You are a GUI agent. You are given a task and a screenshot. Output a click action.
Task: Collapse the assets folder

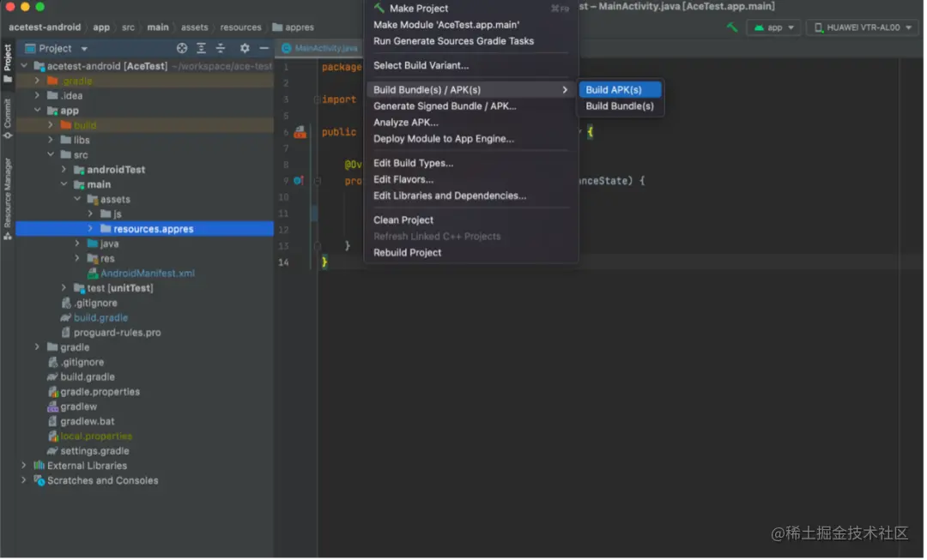pyautogui.click(x=77, y=199)
